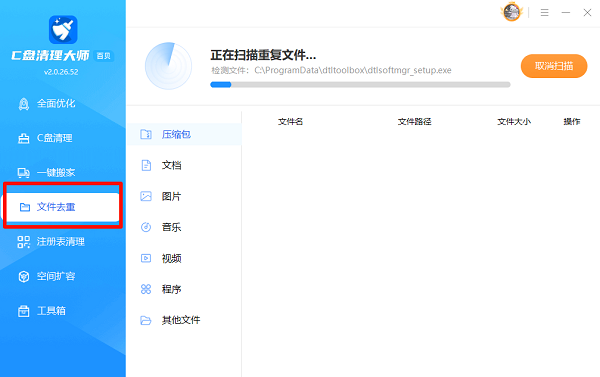Click the 文件大小 column header
Viewport: 600px width, 377px height.
tap(514, 122)
